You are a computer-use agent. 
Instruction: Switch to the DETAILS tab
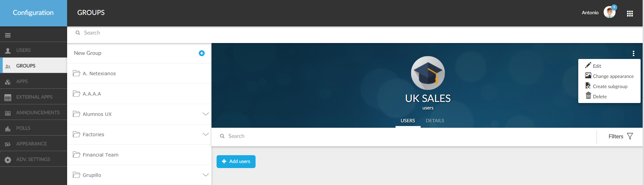435,121
